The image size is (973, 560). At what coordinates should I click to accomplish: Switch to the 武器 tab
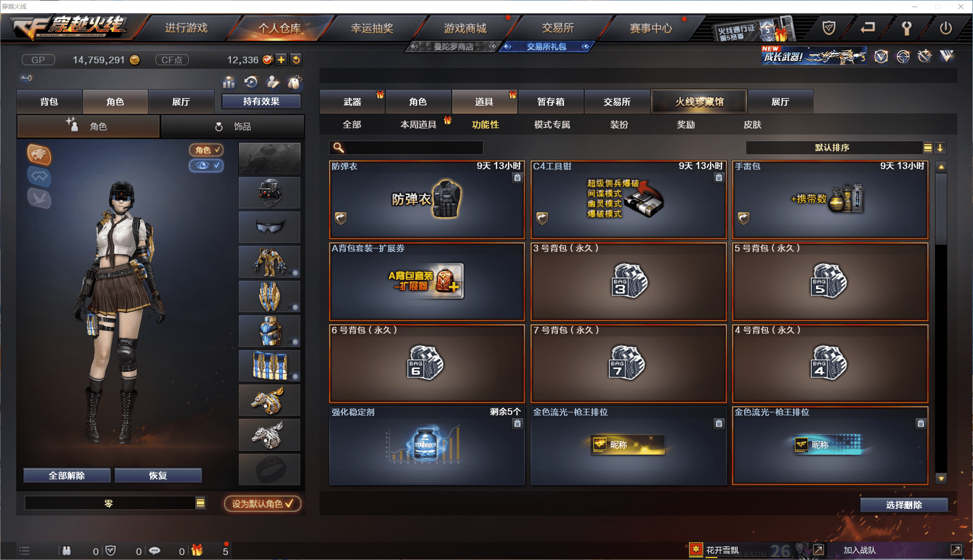click(x=352, y=102)
